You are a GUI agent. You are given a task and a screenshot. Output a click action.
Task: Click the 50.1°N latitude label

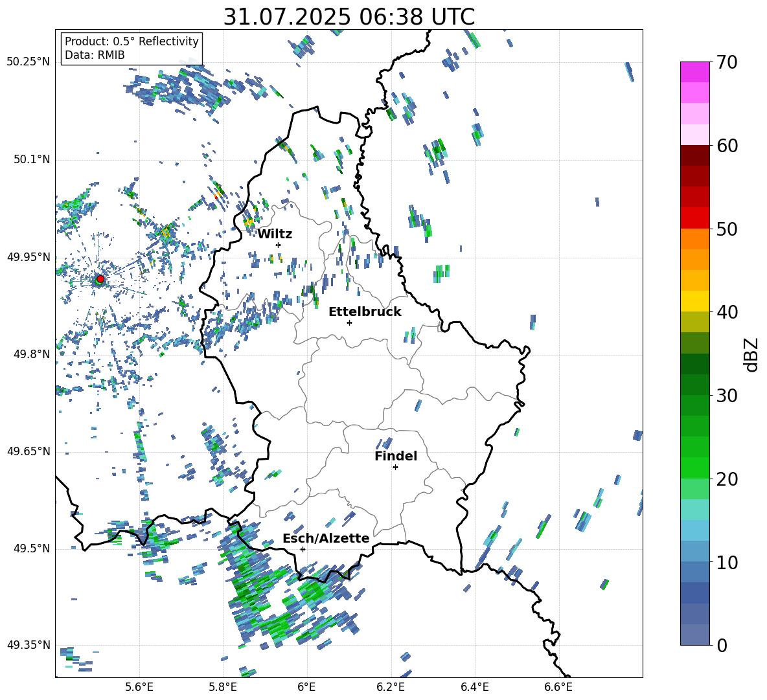[x=32, y=159]
